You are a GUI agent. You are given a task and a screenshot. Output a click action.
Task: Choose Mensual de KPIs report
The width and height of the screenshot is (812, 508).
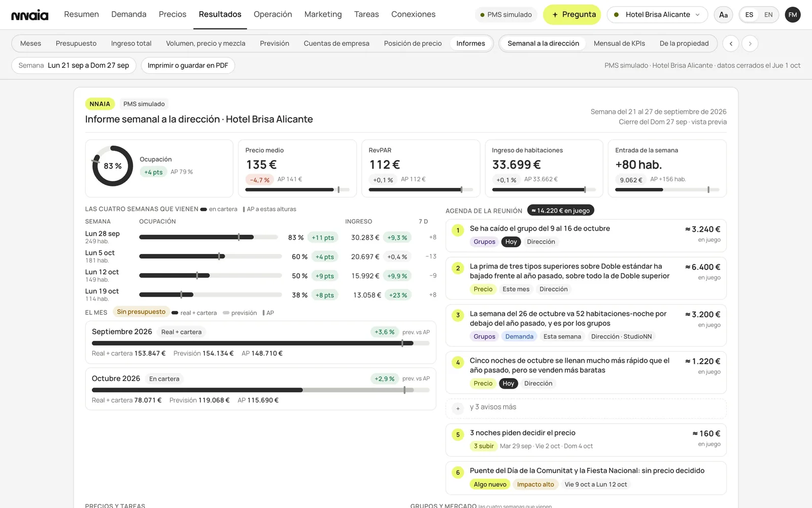(x=619, y=44)
